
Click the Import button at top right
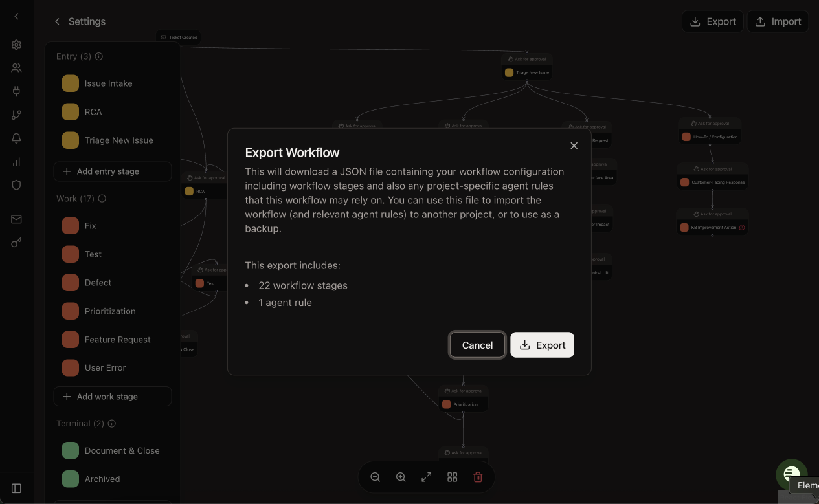(778, 21)
